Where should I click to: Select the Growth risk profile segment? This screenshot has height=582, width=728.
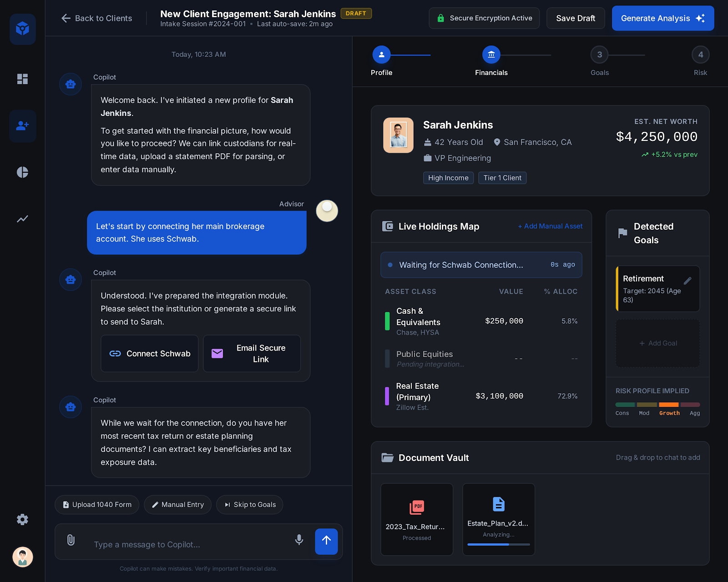[669, 405]
